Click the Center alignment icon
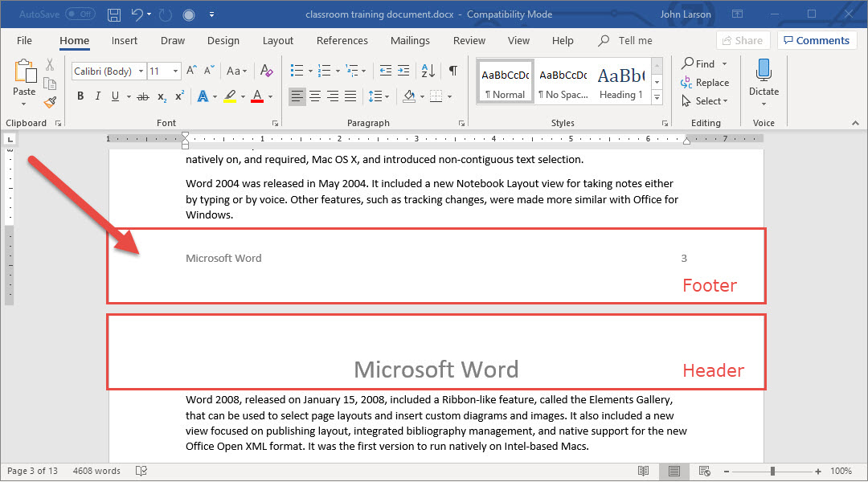Viewport: 868px width, 482px height. [x=315, y=96]
